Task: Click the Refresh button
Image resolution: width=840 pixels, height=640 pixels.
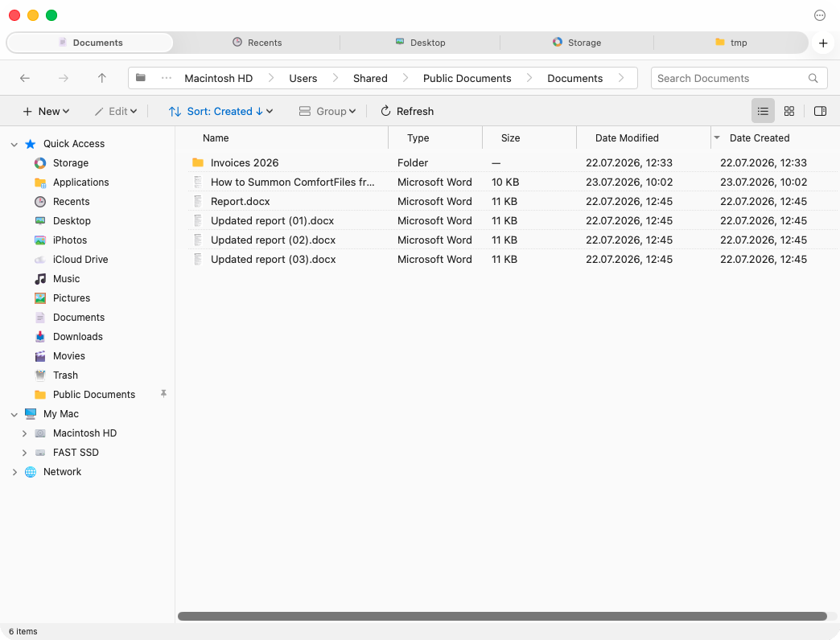Action: tap(407, 111)
